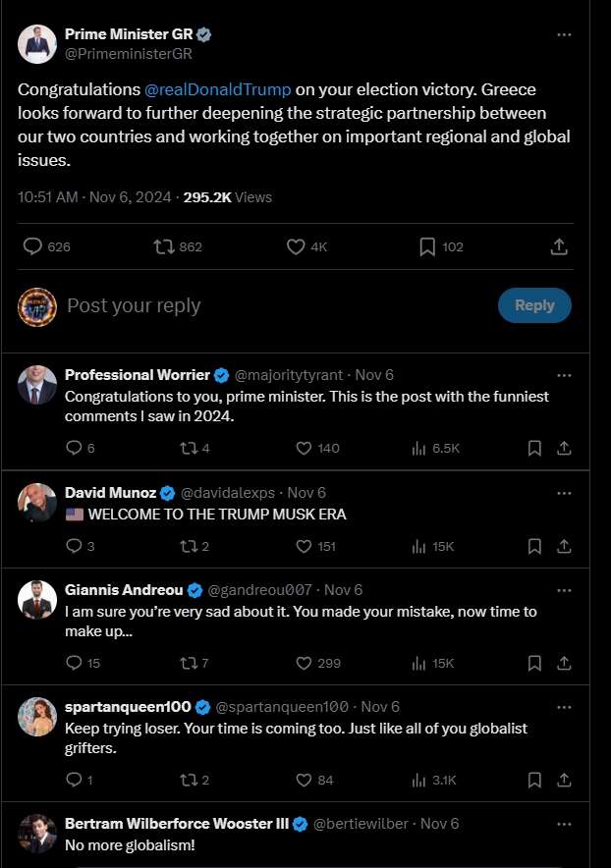
Task: Like Professional Worrier's reply
Action: 305,448
